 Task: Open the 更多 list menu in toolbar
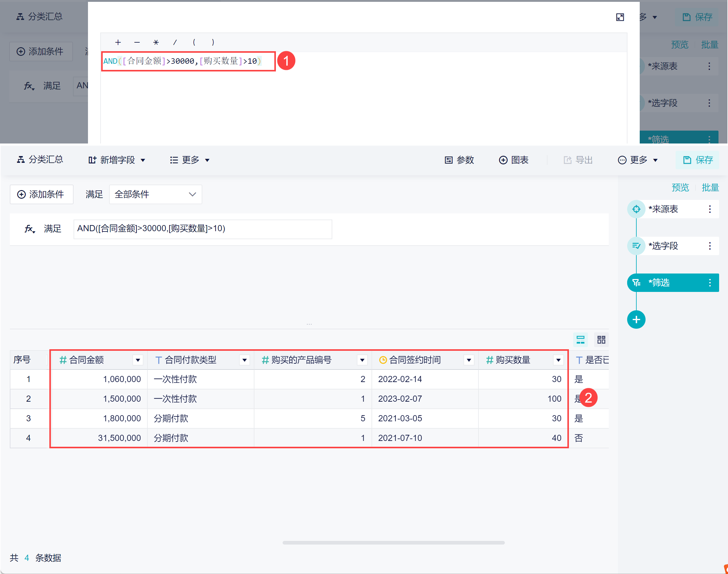tap(189, 160)
